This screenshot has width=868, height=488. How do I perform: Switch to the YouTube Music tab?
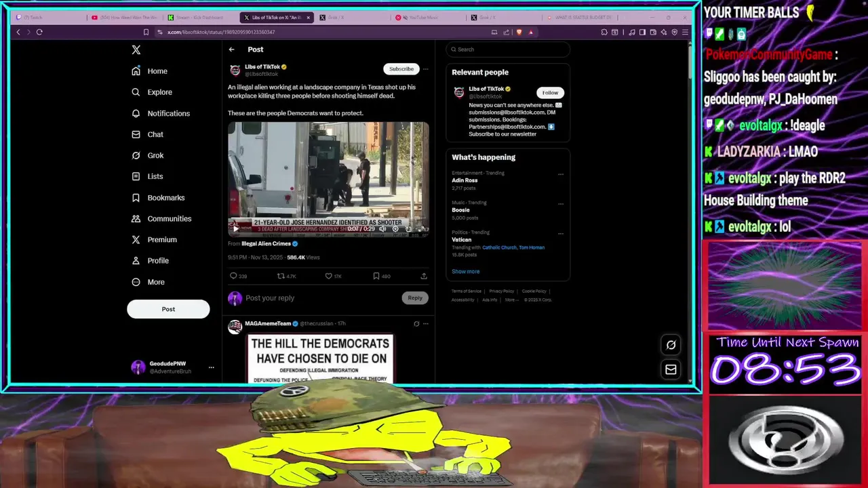429,18
